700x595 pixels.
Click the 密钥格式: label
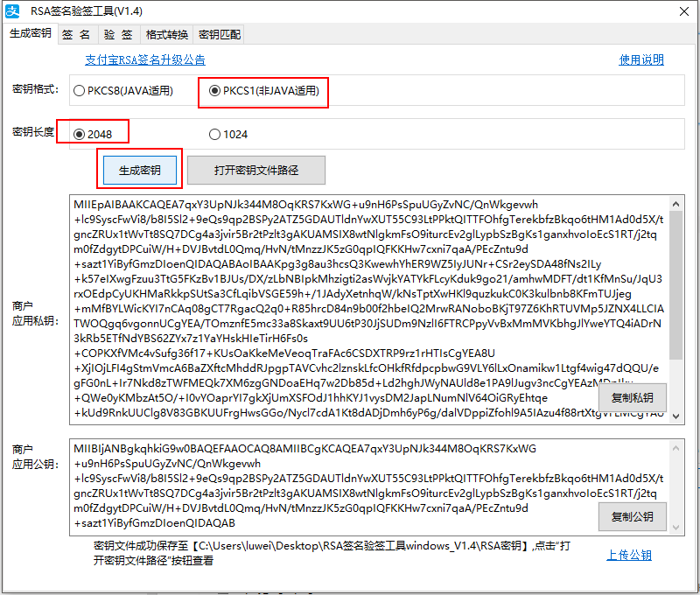35,89
